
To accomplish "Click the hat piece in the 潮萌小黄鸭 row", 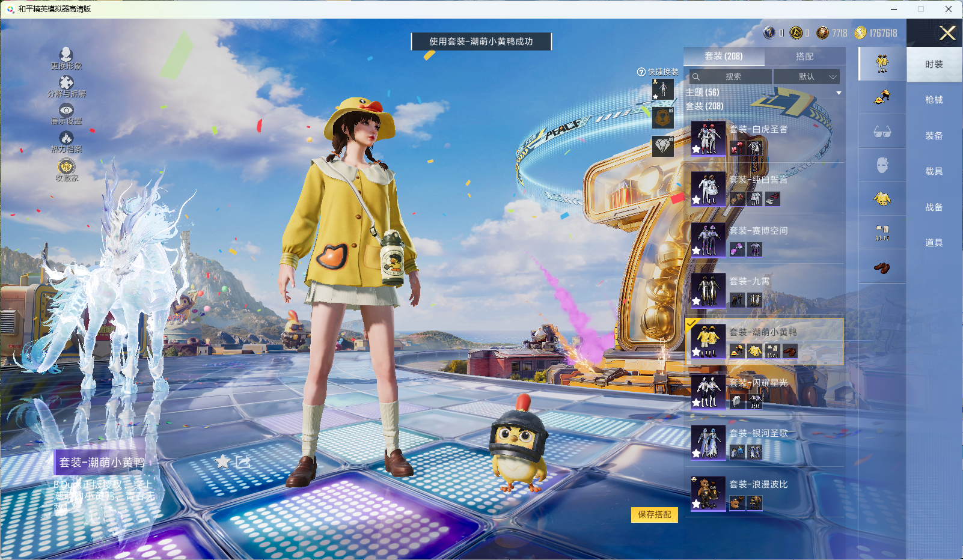I will 737,351.
